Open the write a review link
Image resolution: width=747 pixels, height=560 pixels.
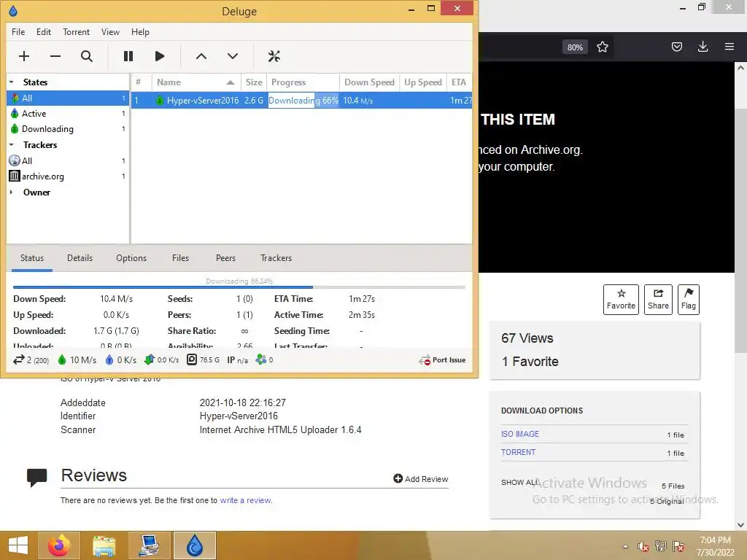tap(245, 500)
